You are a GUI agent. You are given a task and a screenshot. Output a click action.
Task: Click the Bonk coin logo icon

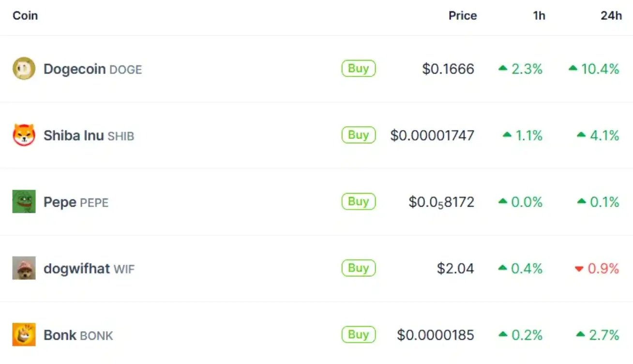[x=24, y=334]
